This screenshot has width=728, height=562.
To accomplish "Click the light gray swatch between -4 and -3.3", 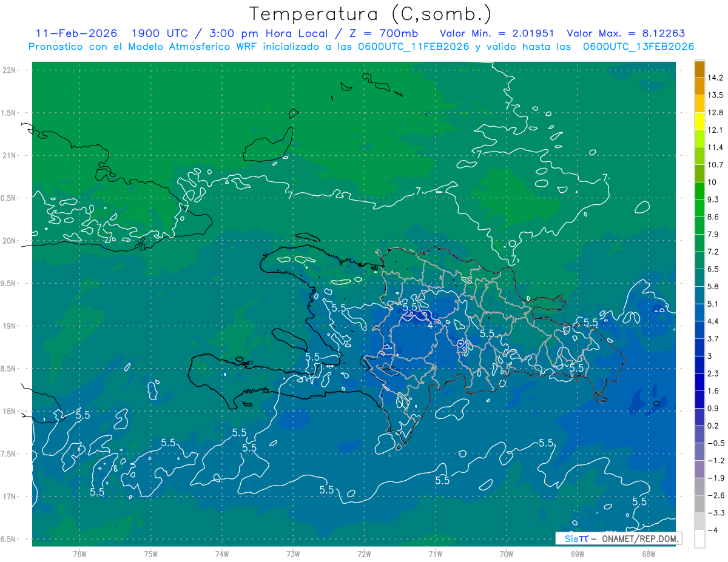I will click(699, 521).
